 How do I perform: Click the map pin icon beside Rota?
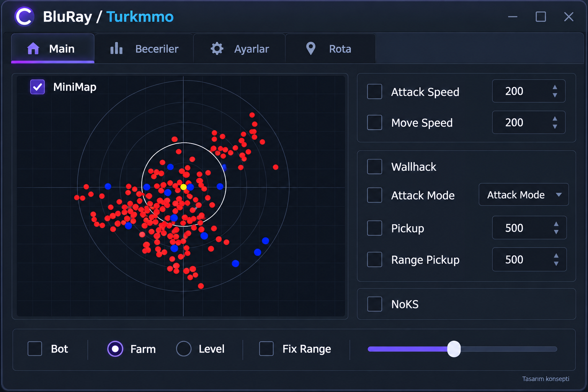[311, 49]
